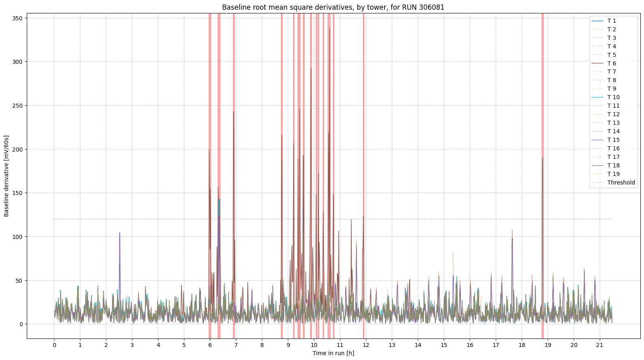Select the T 18 legend entry
Image resolution: width=644 pixels, height=360 pixels.
coord(613,165)
